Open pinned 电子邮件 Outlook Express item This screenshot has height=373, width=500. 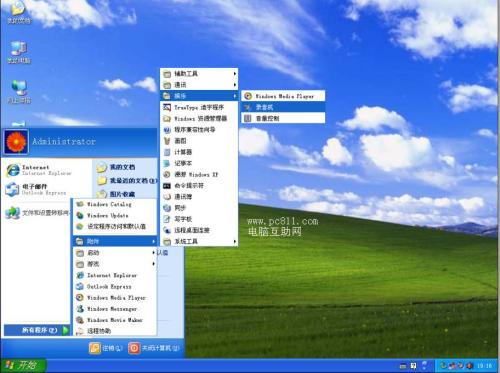click(x=47, y=189)
